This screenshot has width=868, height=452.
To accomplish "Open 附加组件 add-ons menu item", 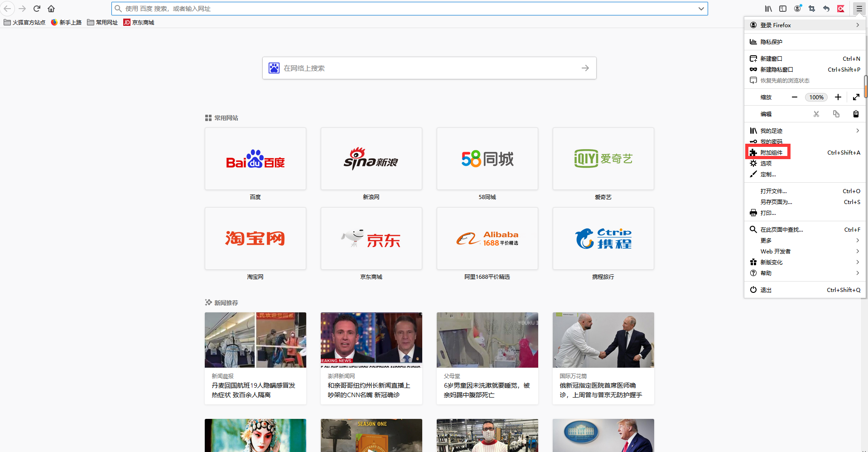I will (805, 152).
